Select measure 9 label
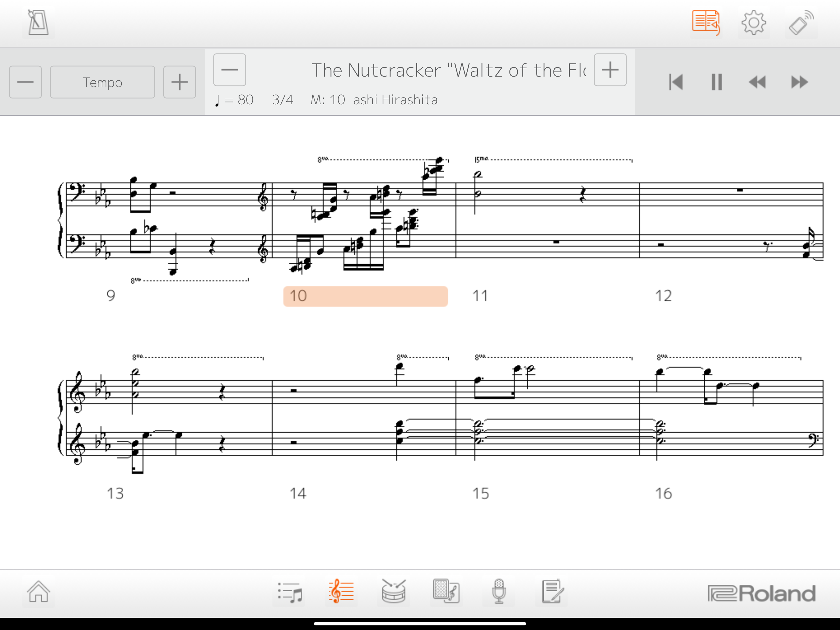The width and height of the screenshot is (840, 630). (110, 296)
